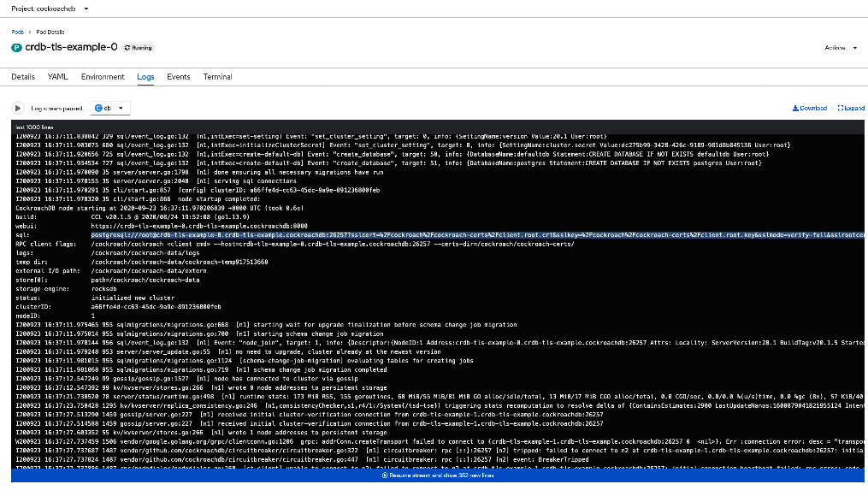868x496 pixels.
Task: Click the Running status badge icon
Action: (126, 47)
